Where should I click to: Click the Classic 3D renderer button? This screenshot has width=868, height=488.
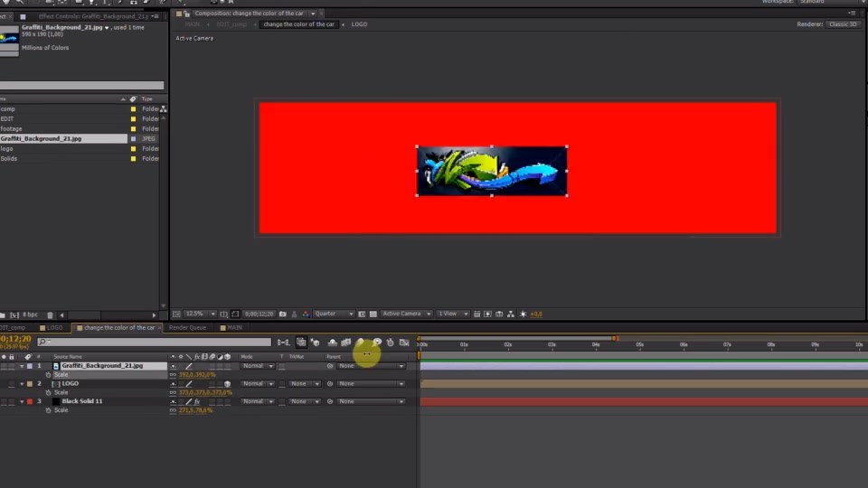(843, 24)
